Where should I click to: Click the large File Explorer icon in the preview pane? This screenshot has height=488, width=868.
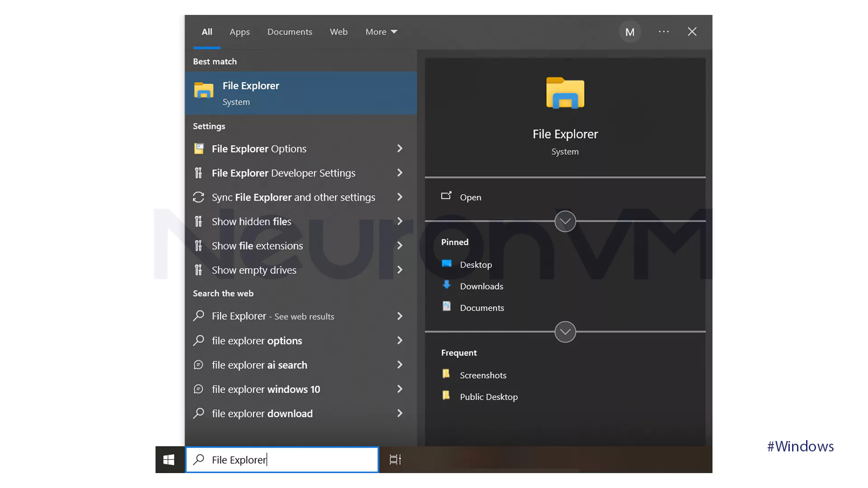point(565,93)
